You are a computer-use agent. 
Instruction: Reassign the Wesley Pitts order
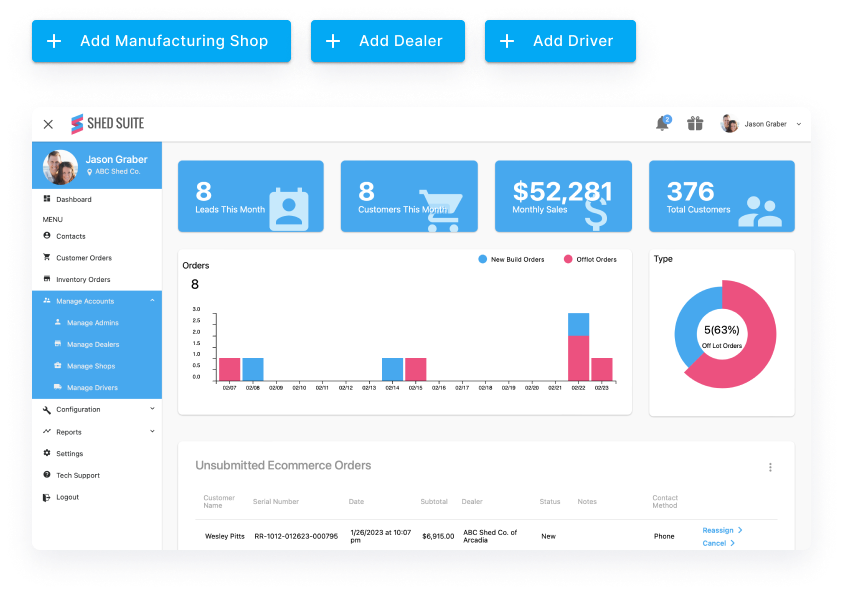pos(720,530)
